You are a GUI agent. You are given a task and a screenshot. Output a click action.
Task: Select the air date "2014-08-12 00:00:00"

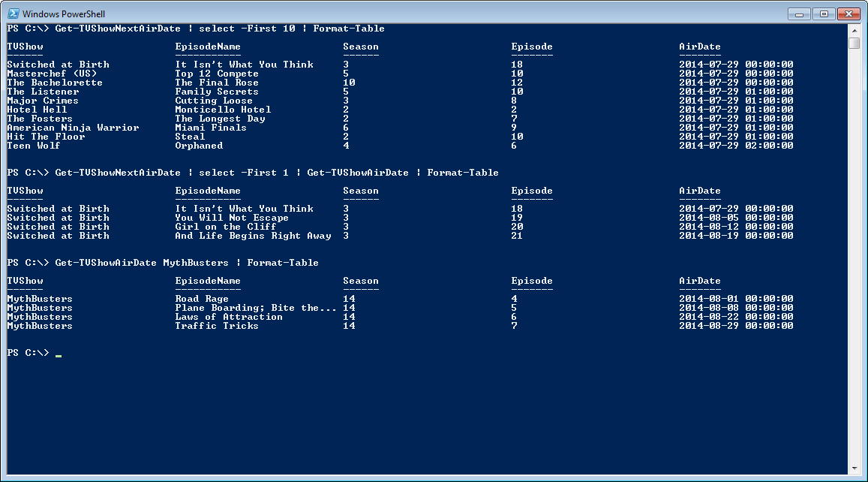pyautogui.click(x=736, y=227)
